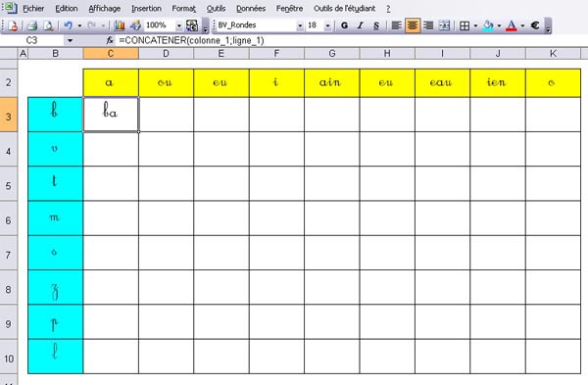Select cyan cell with letter "z"
This screenshot has height=385, width=588.
click(56, 287)
